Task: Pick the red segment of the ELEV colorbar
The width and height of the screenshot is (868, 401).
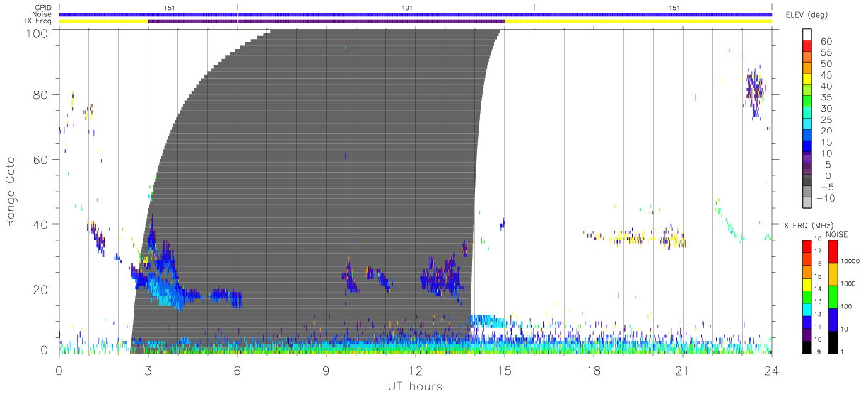Action: [807, 47]
